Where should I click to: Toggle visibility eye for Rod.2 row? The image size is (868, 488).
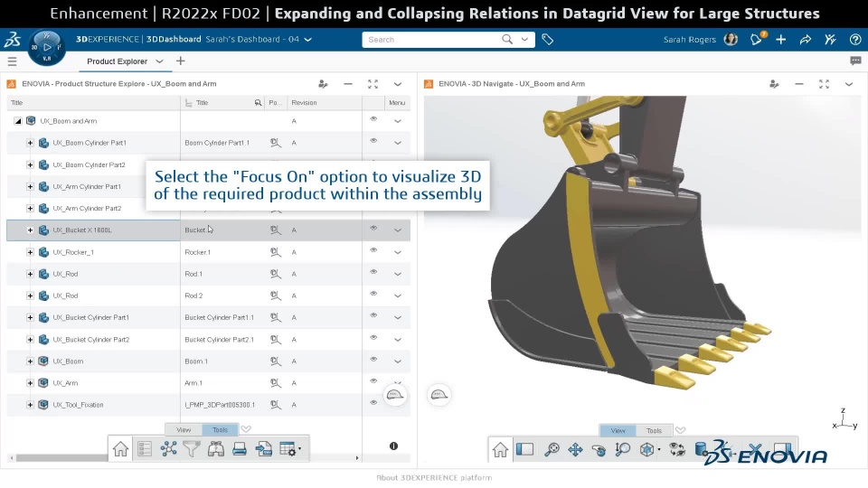[373, 293]
